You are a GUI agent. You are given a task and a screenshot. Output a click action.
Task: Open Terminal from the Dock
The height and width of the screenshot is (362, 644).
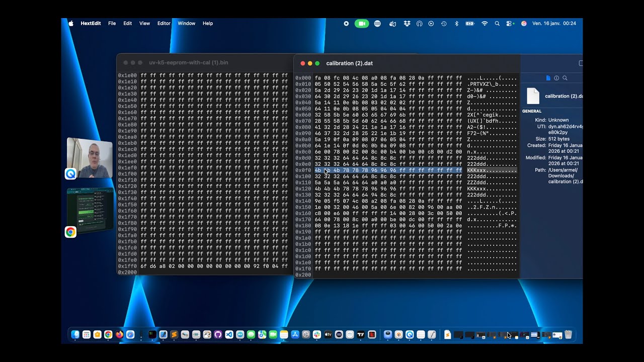click(x=152, y=334)
